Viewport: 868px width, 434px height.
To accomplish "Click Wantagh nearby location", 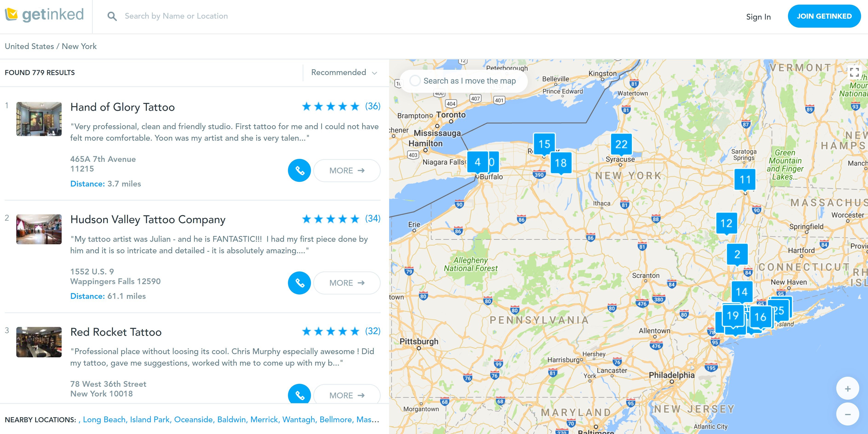I will (299, 419).
